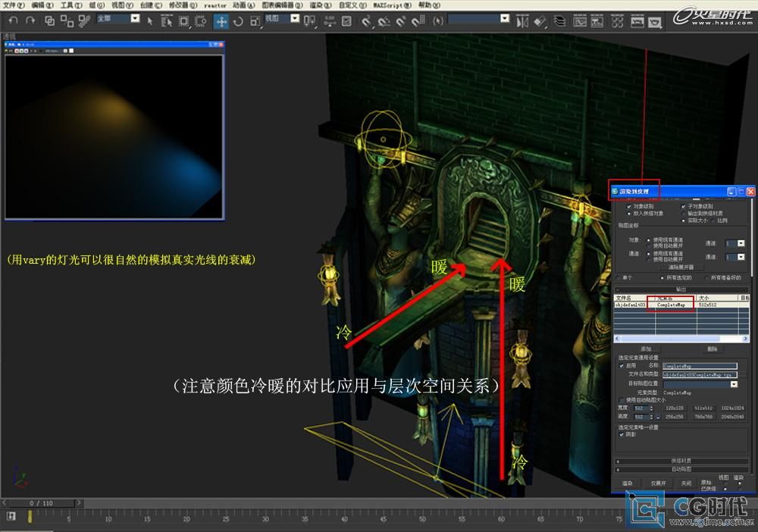
Task: Toggle the Select and Manipulate icon
Action: (330, 21)
